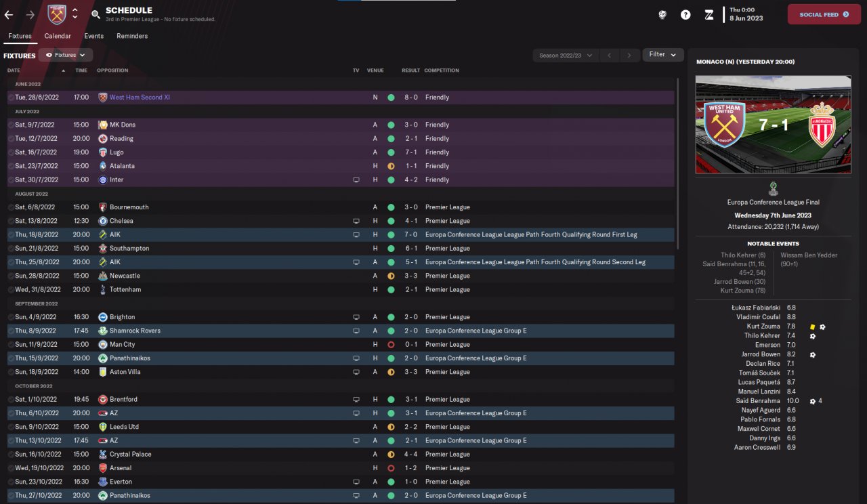Screen dimensions: 867x504
Task: Open the world globe icon
Action: 662,14
